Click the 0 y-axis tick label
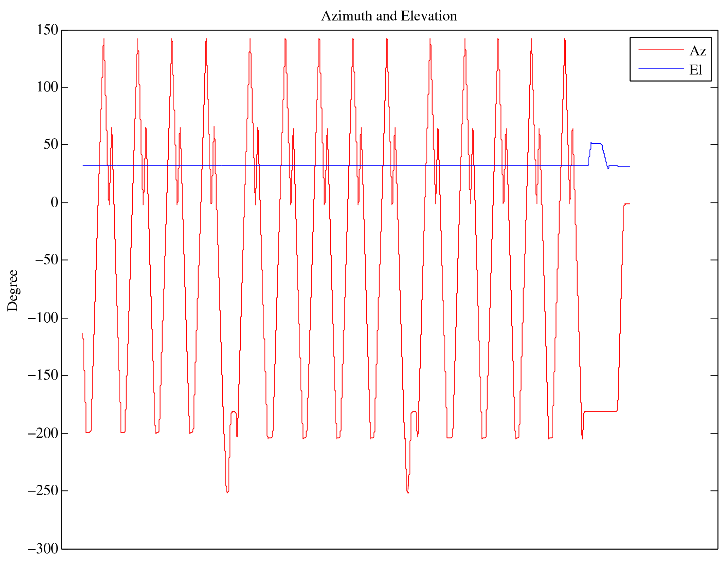 54,203
